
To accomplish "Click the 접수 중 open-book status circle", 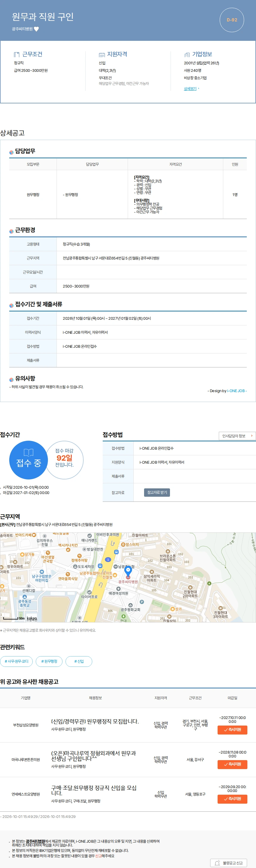I will pos(29,460).
